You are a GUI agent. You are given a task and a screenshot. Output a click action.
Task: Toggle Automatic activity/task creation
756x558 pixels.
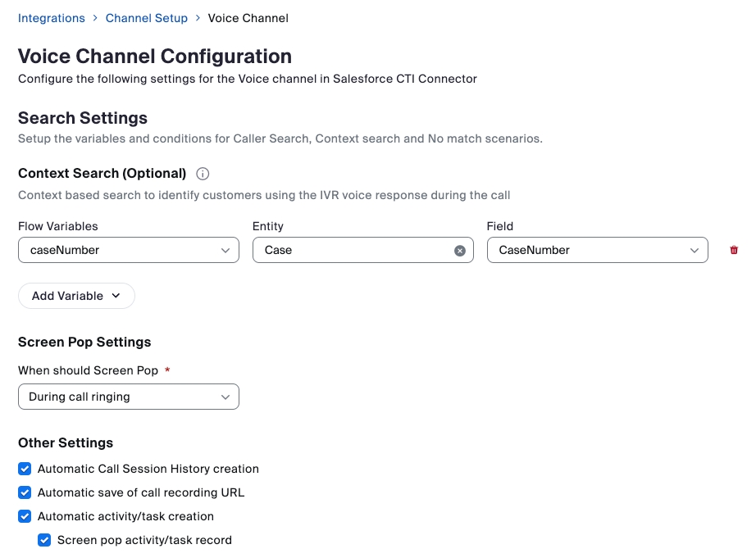(x=25, y=516)
